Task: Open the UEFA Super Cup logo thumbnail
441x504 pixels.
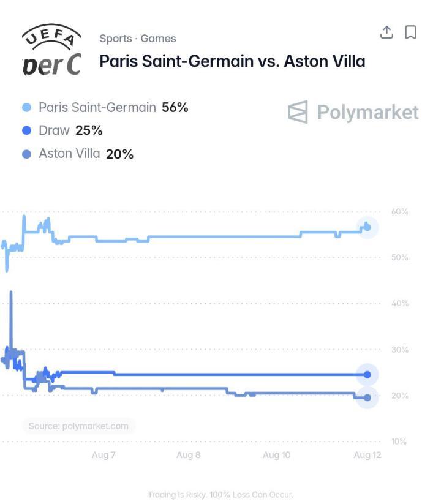Action: [51, 50]
